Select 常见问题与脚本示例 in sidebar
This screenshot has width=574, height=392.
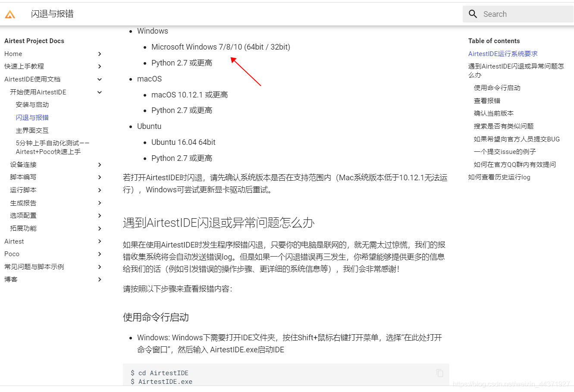(x=34, y=267)
